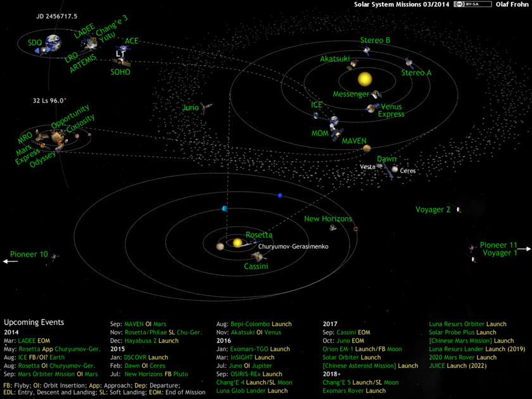Click the '32 Ls 96.0°' label

point(49,101)
